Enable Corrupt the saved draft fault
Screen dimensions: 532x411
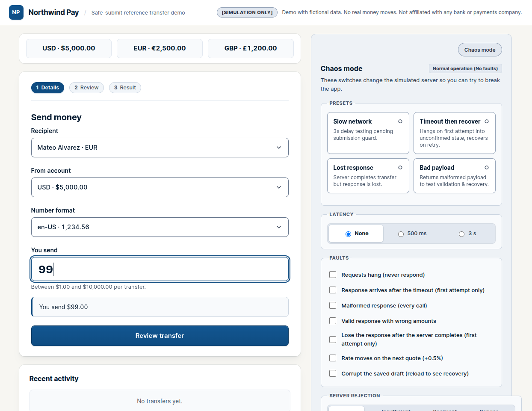[333, 373]
